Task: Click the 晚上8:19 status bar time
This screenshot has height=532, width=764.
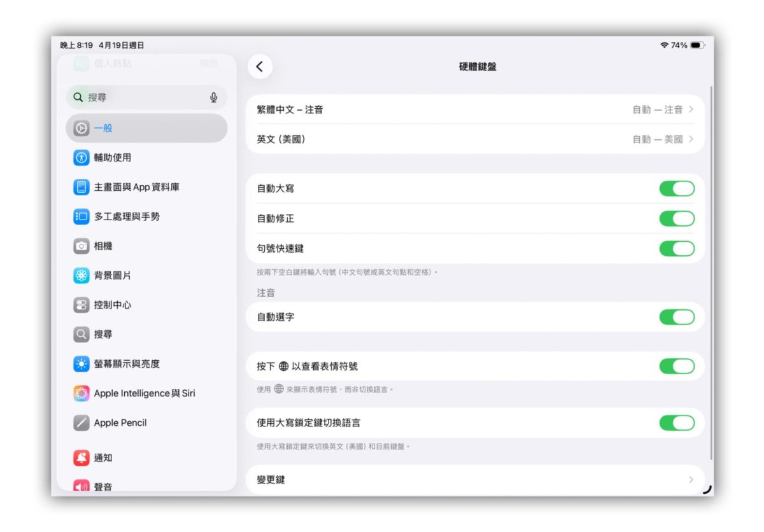Action: (x=76, y=45)
